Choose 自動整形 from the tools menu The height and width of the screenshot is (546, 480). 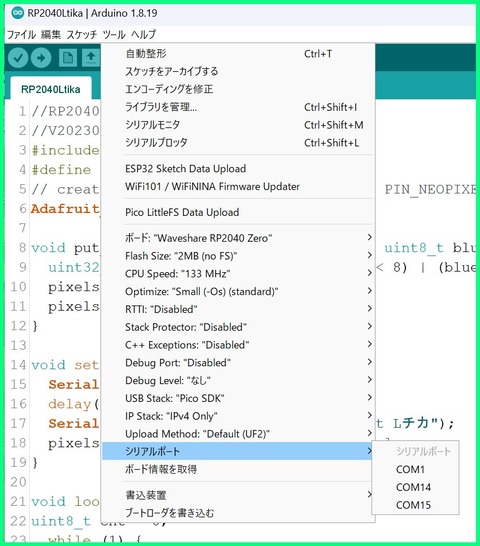tap(238, 54)
